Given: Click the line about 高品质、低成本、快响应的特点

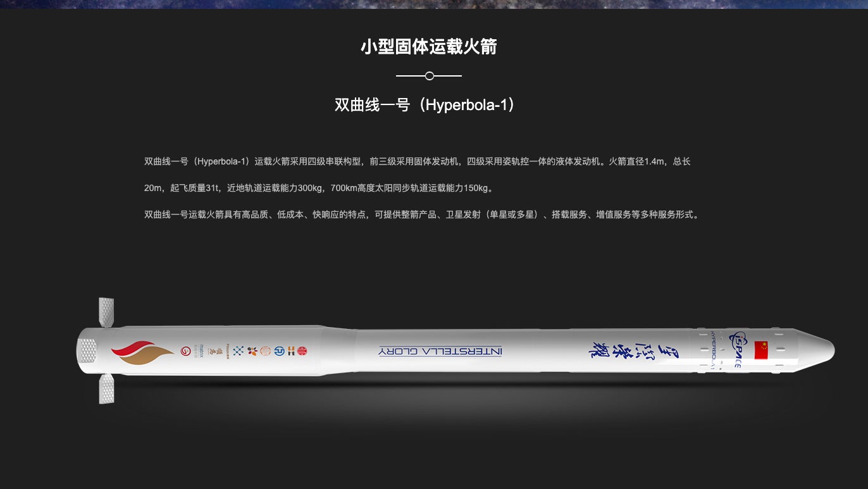Looking at the screenshot, I should coord(423,214).
